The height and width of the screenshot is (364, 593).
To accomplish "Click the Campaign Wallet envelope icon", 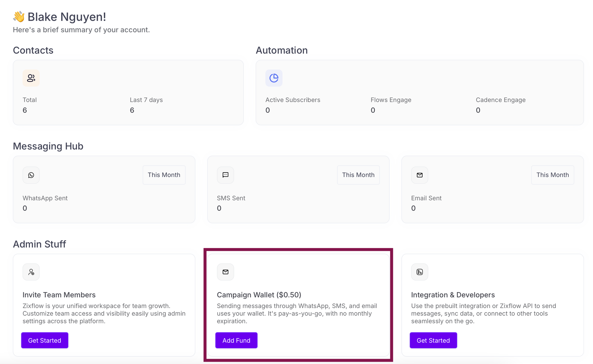I will pyautogui.click(x=225, y=272).
